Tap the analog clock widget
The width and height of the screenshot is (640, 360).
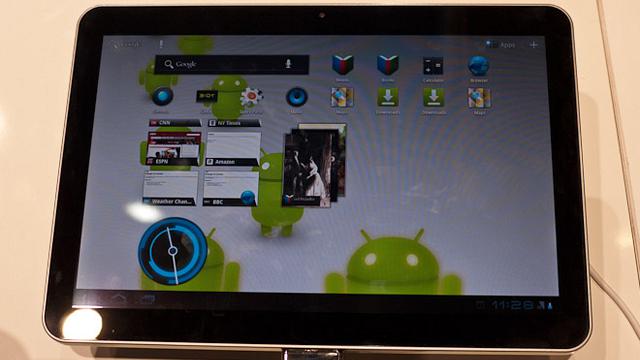173,251
